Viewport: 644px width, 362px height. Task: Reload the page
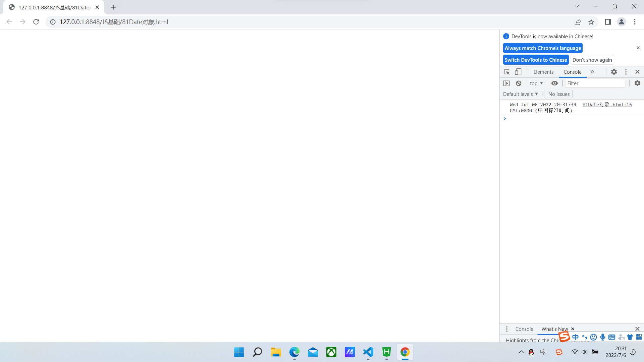(36, 22)
